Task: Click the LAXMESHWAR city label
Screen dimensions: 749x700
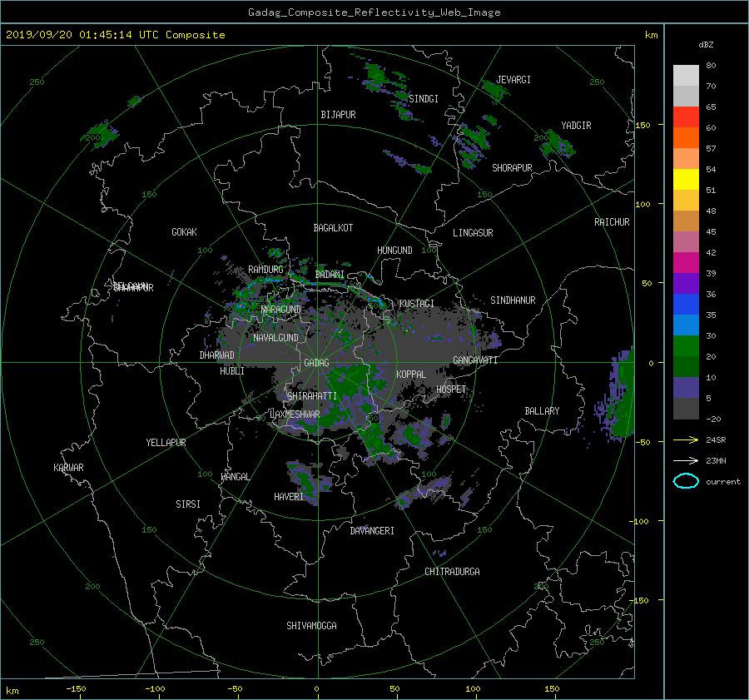Action: point(295,415)
